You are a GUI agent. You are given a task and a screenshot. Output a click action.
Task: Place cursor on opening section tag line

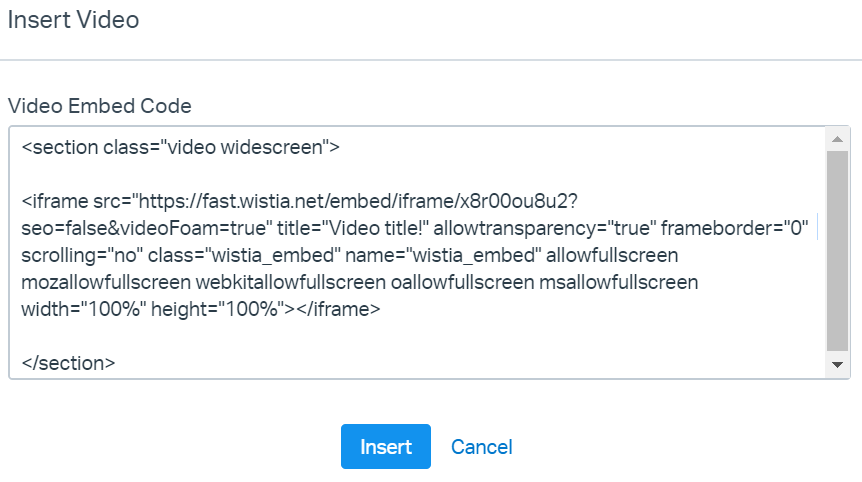180,148
